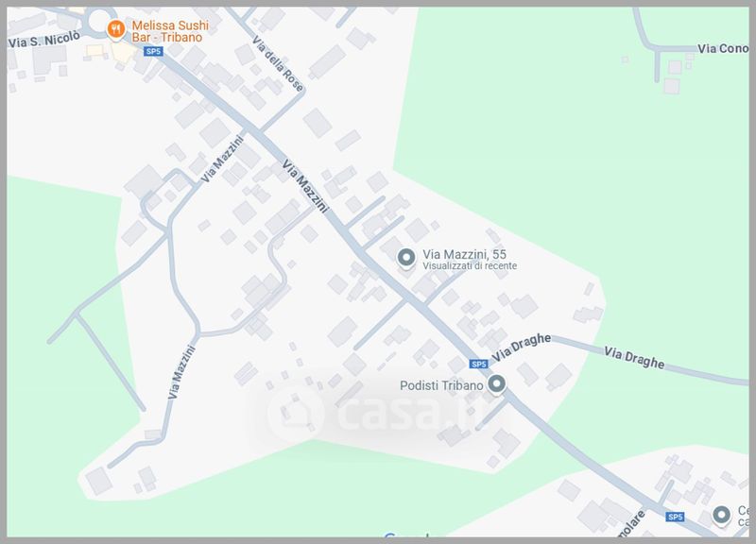The image size is (756, 544).
Task: Click the roundabout at the top-left corner
Action: [x=99, y=22]
